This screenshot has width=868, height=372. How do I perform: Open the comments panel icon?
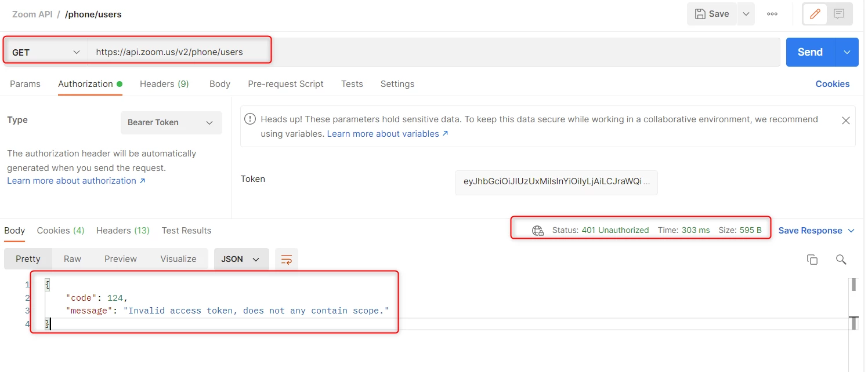(838, 14)
